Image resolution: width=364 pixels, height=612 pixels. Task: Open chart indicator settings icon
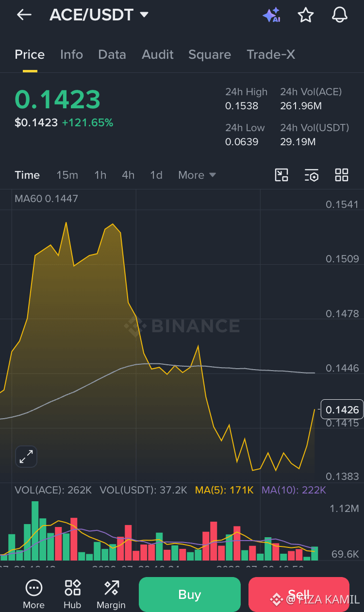pos(312,175)
